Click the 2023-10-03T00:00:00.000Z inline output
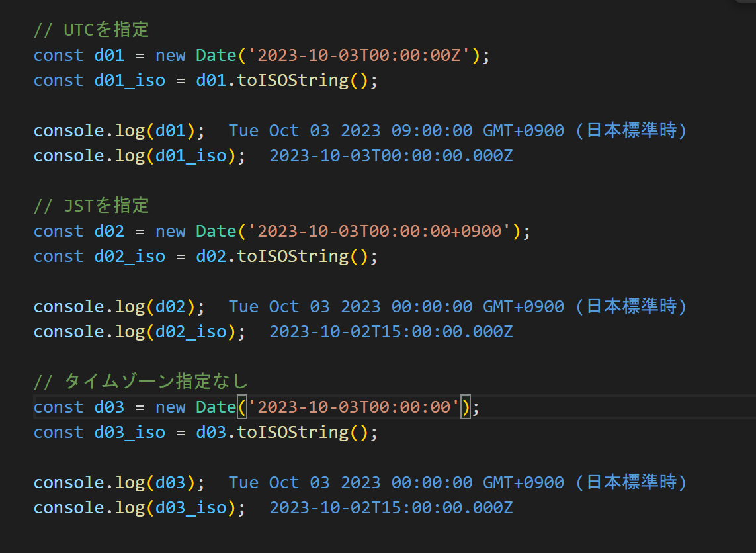Viewport: 756px width, 553px height. coord(391,155)
